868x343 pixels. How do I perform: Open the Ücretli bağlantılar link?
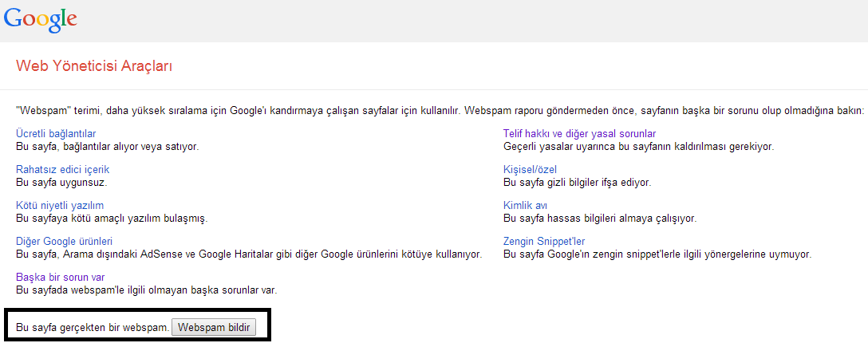click(57, 134)
